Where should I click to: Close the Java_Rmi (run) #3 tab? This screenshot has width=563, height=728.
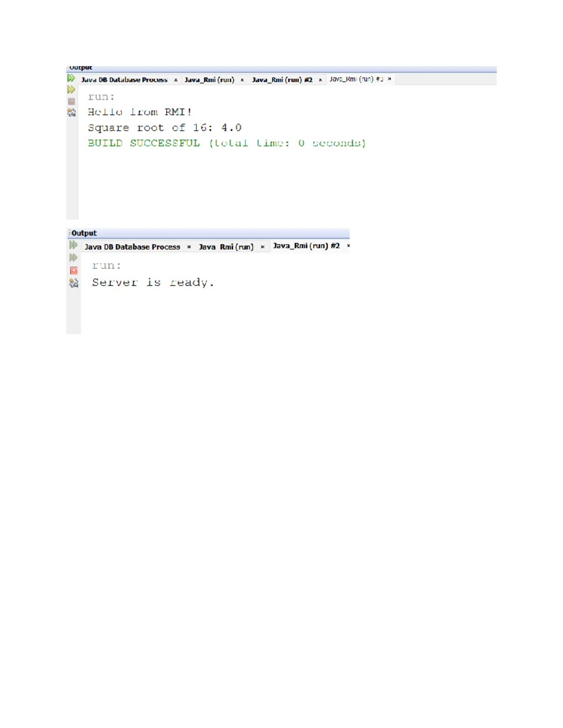point(389,79)
